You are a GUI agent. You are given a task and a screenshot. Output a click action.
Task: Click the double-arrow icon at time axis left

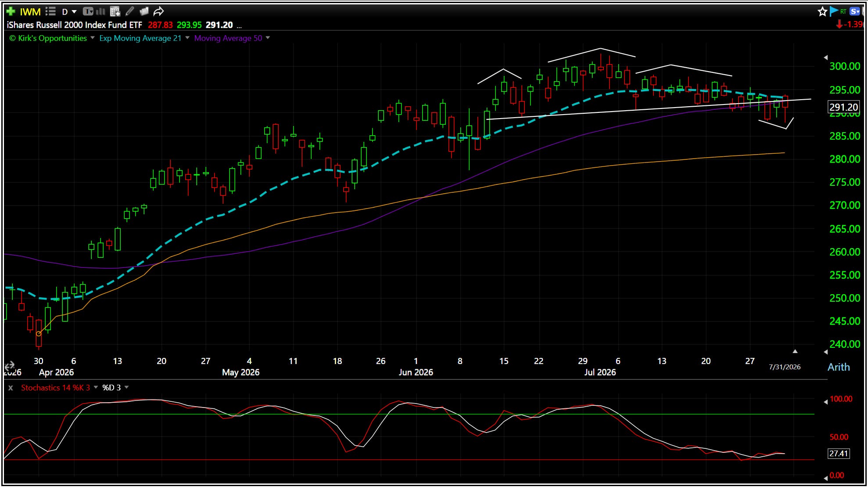tap(9, 365)
